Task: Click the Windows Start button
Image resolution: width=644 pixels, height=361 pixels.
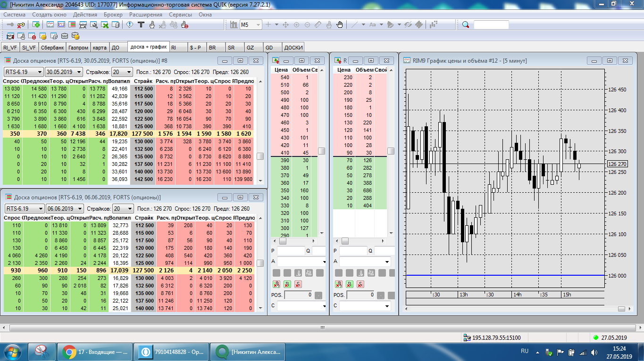Action: point(13,352)
